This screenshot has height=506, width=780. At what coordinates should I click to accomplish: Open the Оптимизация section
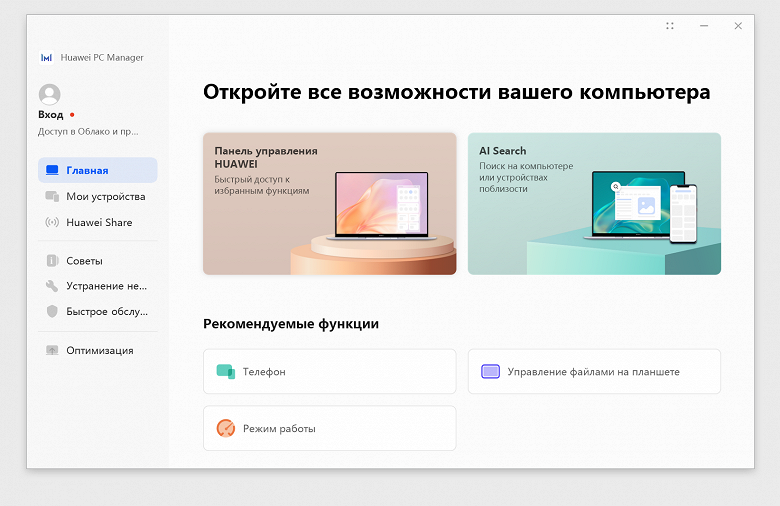(x=98, y=350)
